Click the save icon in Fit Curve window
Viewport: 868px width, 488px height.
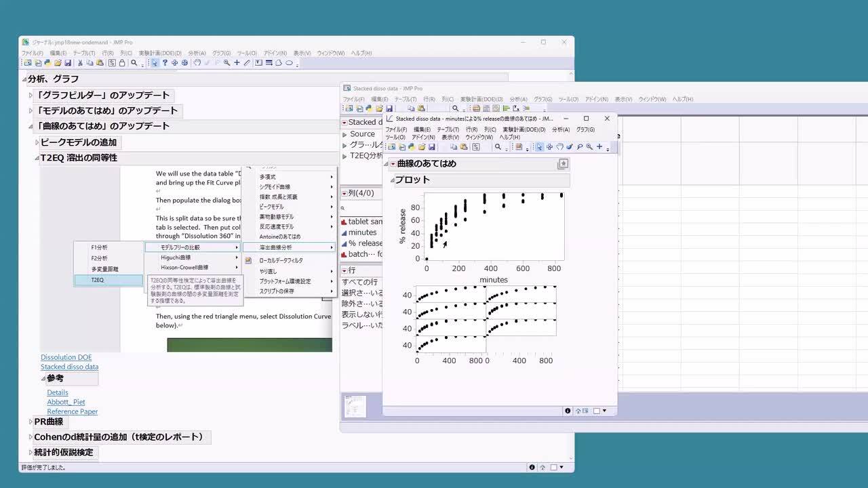432,147
